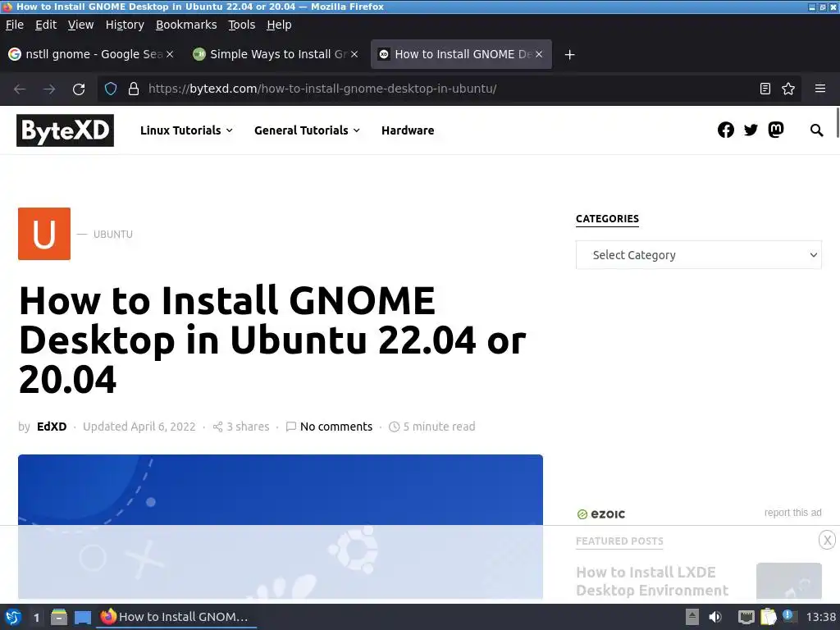Open the History menu
Image resolution: width=840 pixels, height=630 pixels.
pos(125,25)
